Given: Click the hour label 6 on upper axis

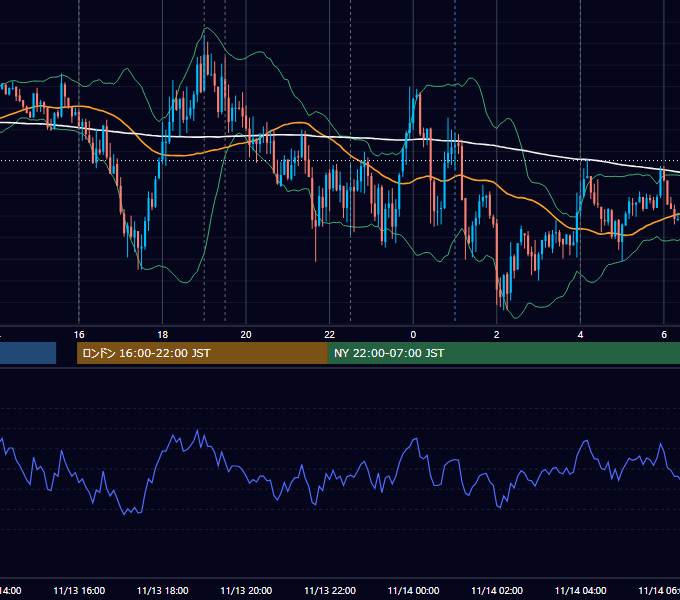Looking at the screenshot, I should point(664,335).
